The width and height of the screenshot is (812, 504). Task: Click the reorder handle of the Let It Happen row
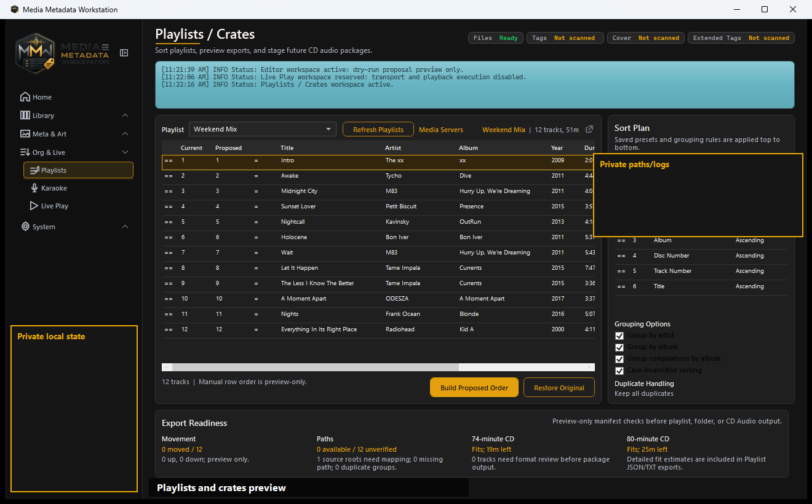click(169, 268)
